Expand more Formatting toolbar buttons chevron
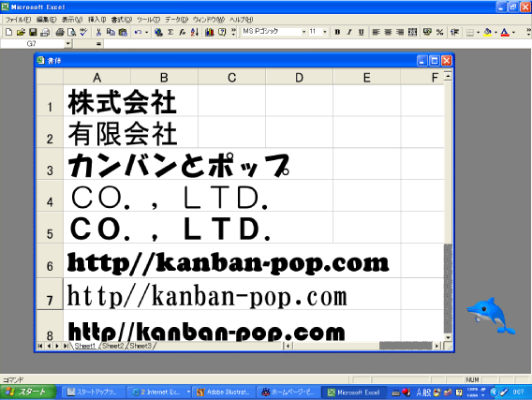Image resolution: width=532 pixels, height=400 pixels. pyautogui.click(x=528, y=32)
